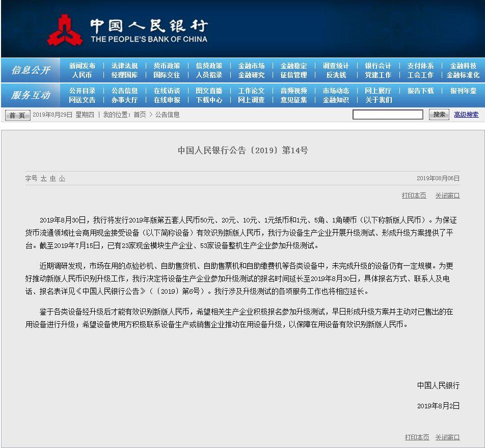Go to 调查统计 section
The image size is (485, 448).
coord(336,66)
